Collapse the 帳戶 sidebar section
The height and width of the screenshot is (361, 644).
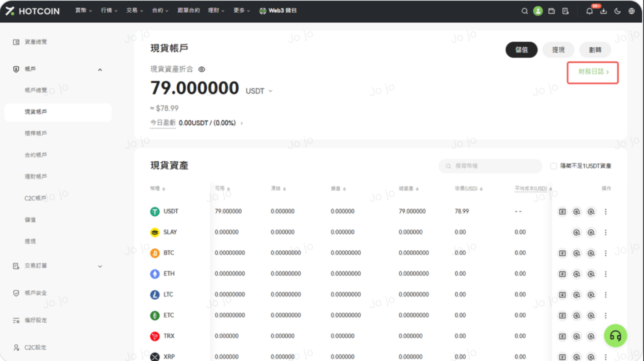click(x=100, y=70)
